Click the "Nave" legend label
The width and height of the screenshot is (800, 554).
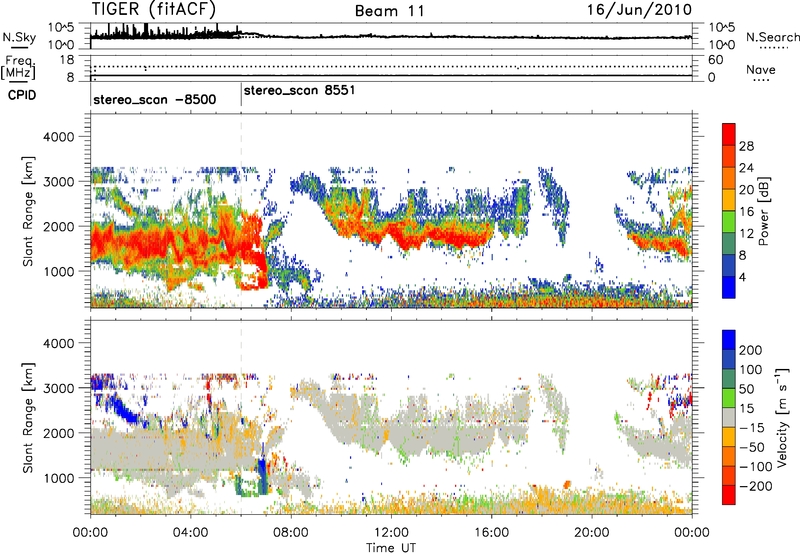click(x=761, y=69)
